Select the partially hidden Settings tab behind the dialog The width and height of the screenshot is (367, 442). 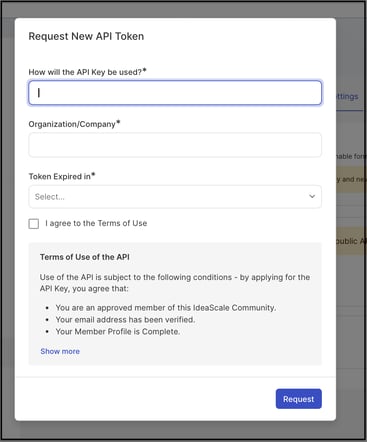click(x=347, y=96)
